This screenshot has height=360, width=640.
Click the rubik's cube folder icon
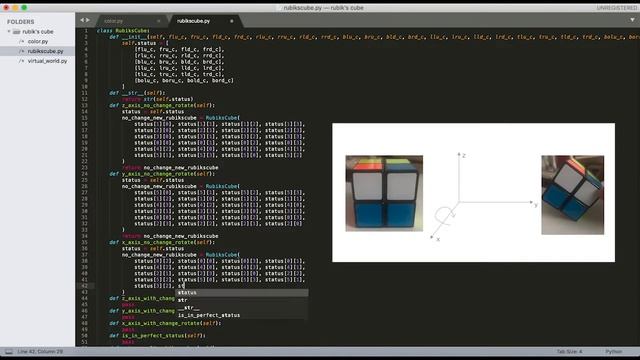(16, 31)
